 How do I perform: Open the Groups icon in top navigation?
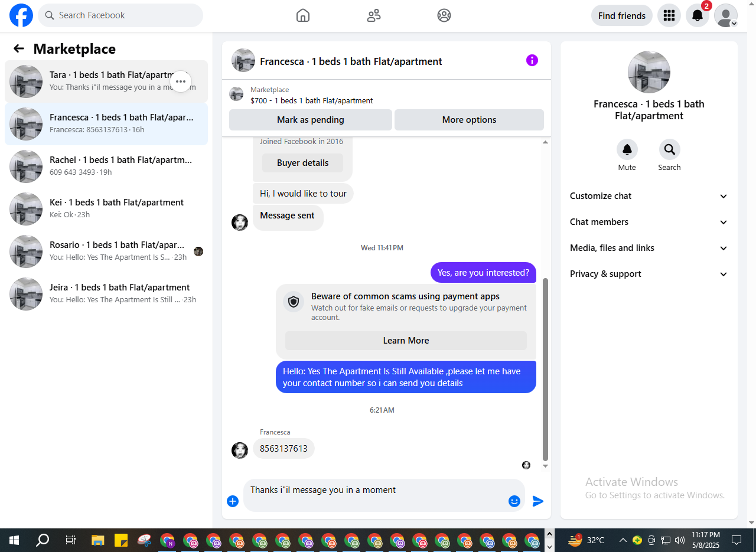pos(444,15)
